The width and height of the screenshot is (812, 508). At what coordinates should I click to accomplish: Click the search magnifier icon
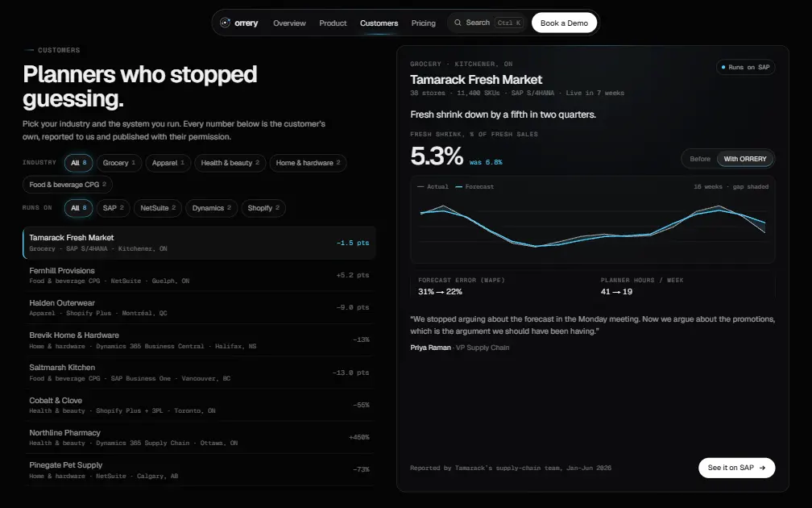tap(458, 23)
